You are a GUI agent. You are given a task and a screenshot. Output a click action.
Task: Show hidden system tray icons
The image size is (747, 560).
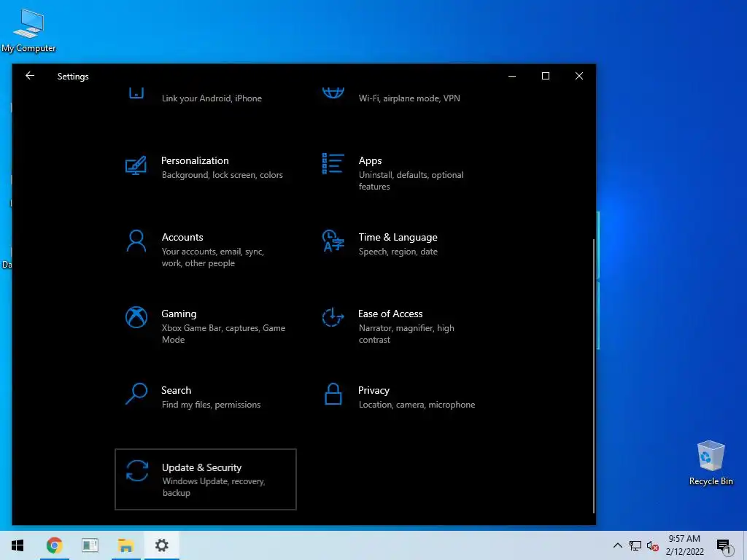(617, 545)
